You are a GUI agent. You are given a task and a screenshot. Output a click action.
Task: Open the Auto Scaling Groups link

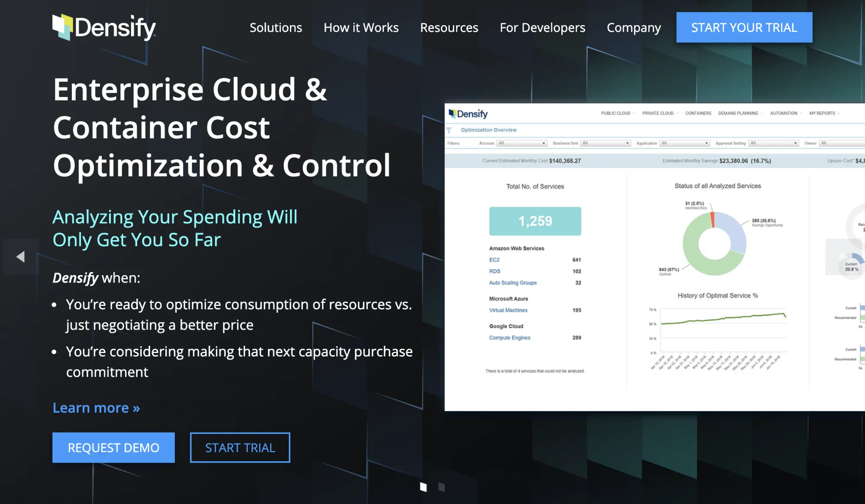[x=513, y=283]
